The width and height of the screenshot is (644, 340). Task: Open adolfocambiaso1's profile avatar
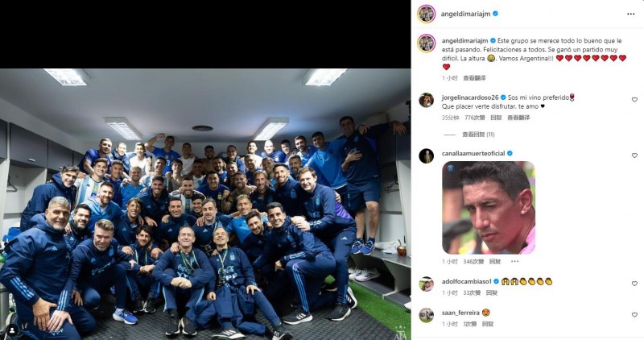point(427,284)
